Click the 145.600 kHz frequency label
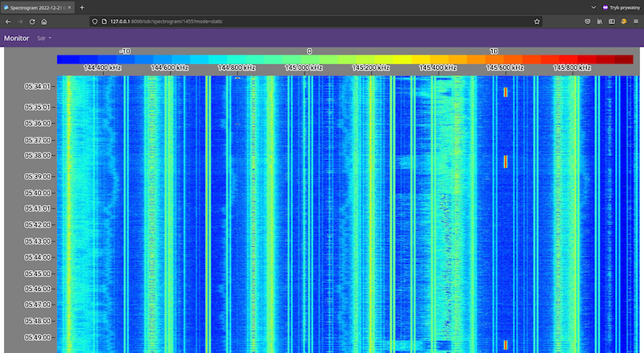This screenshot has width=644, height=353. 506,68
